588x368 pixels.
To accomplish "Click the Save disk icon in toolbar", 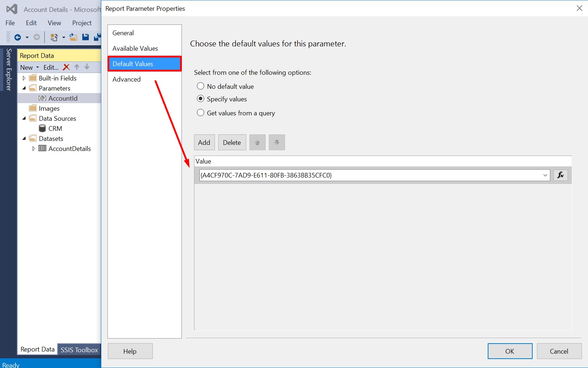I will 85,37.
